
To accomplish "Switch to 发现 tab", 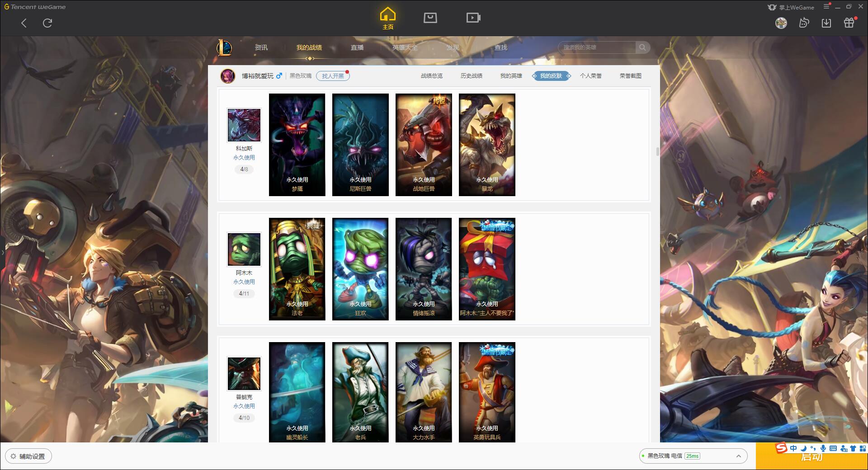I will pos(453,47).
